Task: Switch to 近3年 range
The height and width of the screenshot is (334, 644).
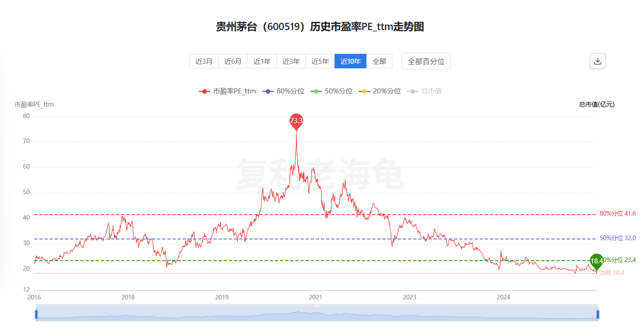Action: tap(291, 61)
